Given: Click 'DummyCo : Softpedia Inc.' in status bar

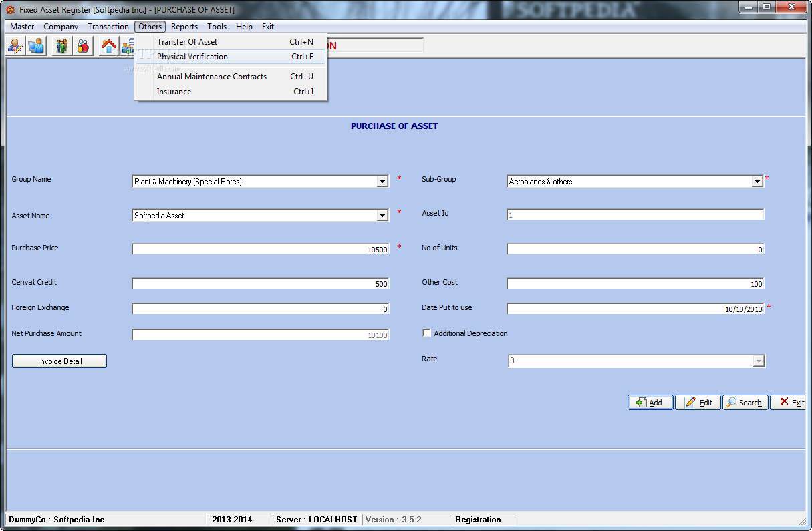Looking at the screenshot, I should click(x=57, y=520).
